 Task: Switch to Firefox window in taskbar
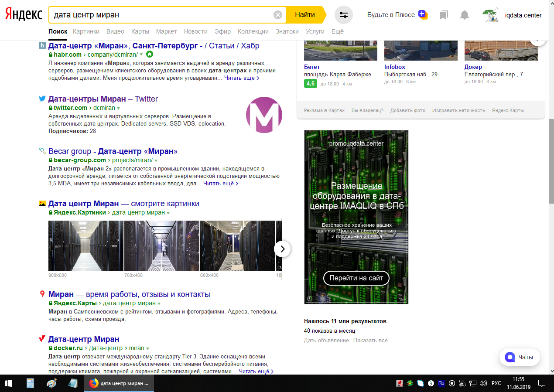[x=119, y=383]
